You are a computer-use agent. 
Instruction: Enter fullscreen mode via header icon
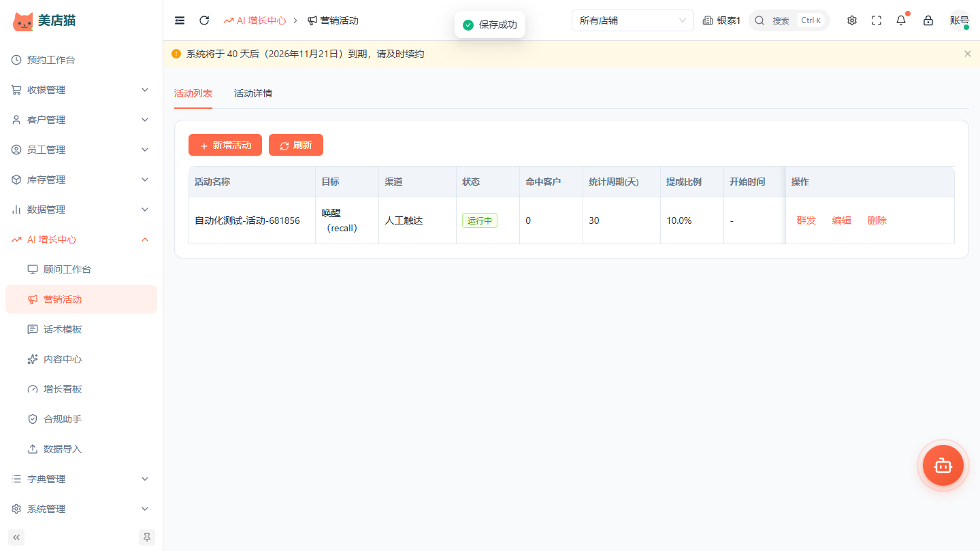click(x=877, y=20)
